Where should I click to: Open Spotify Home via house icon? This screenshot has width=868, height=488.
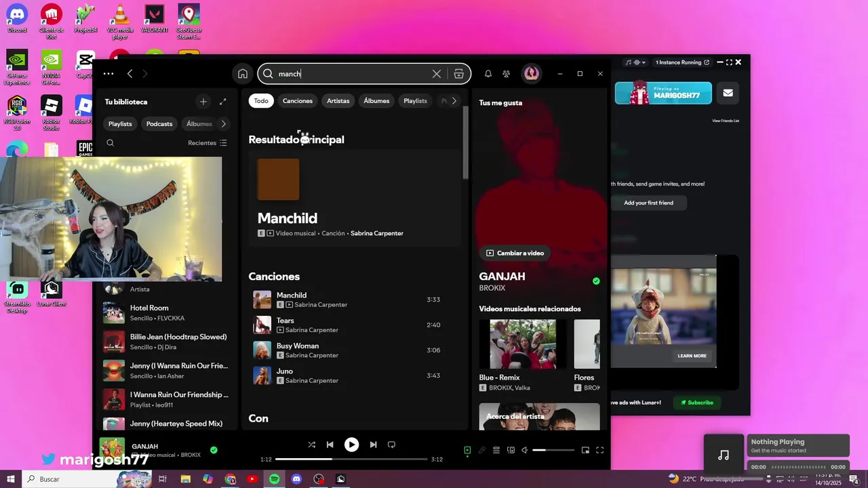tap(243, 74)
